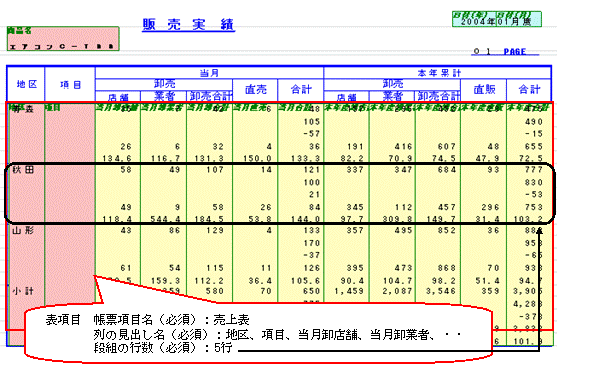Click the 秋田 total 777
The height and width of the screenshot is (378, 604).
(534, 170)
